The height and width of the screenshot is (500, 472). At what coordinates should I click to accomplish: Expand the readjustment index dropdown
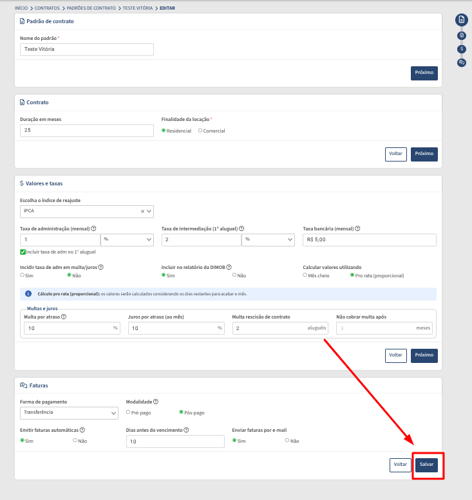149,211
